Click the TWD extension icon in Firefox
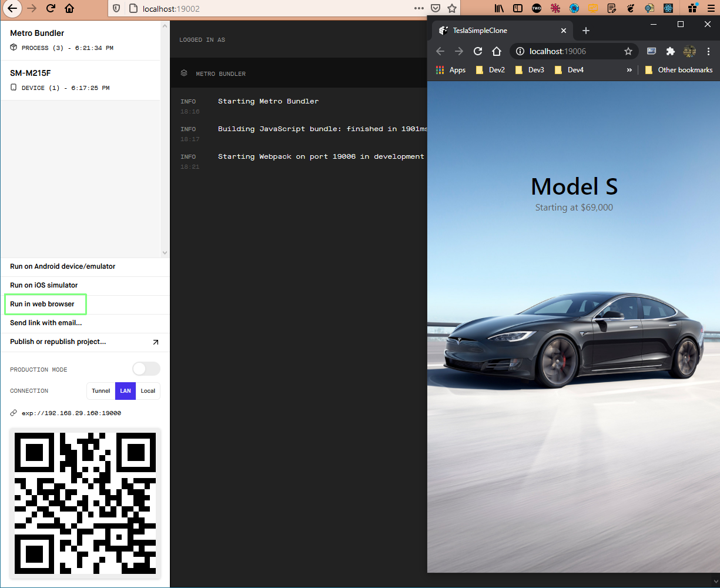 click(x=537, y=8)
